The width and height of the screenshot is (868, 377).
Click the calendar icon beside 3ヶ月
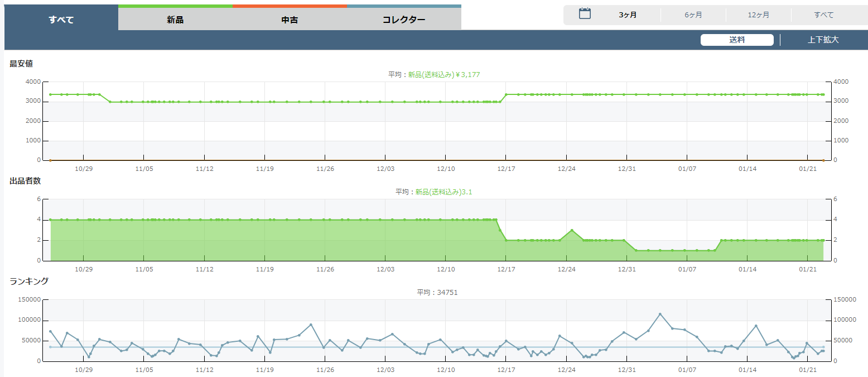tap(585, 15)
